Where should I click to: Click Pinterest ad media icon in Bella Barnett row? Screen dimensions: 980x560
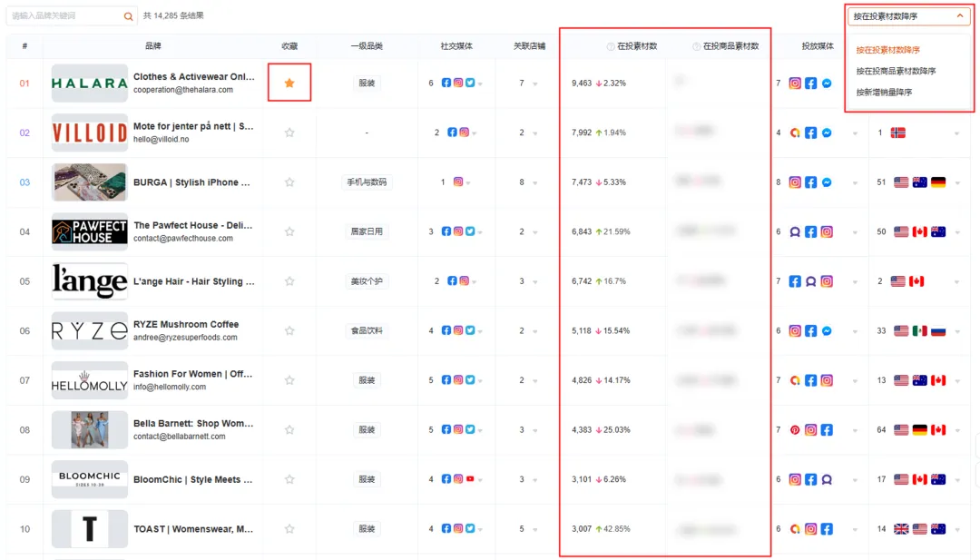[x=794, y=430]
